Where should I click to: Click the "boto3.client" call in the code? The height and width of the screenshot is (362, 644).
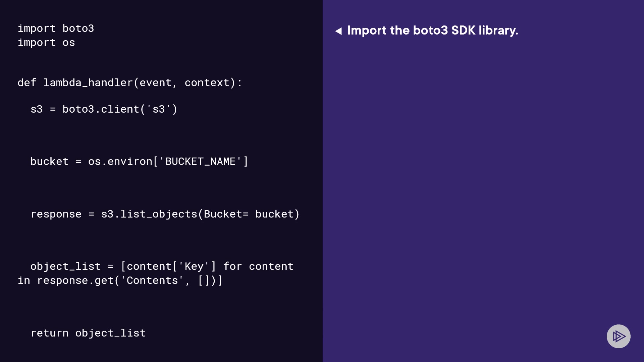pos(101,109)
